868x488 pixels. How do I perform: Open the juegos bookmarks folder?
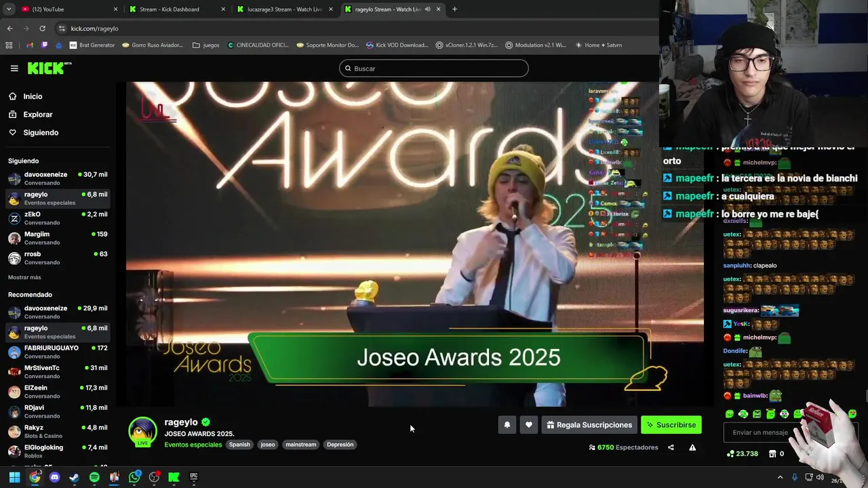pyautogui.click(x=206, y=45)
